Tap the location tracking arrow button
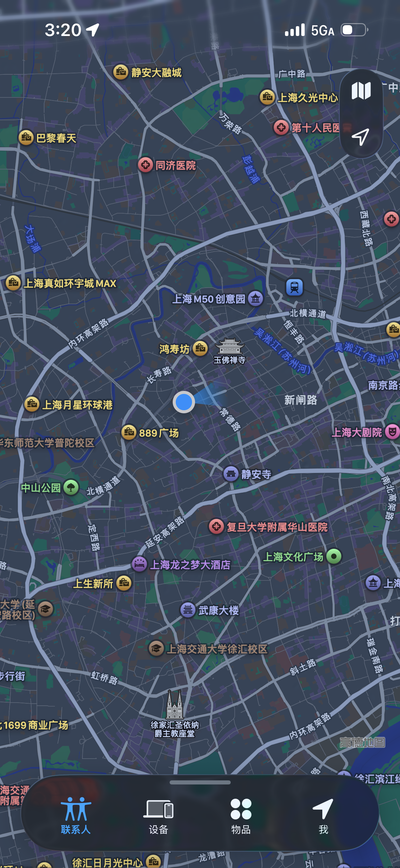The height and width of the screenshot is (868, 400). pyautogui.click(x=361, y=137)
